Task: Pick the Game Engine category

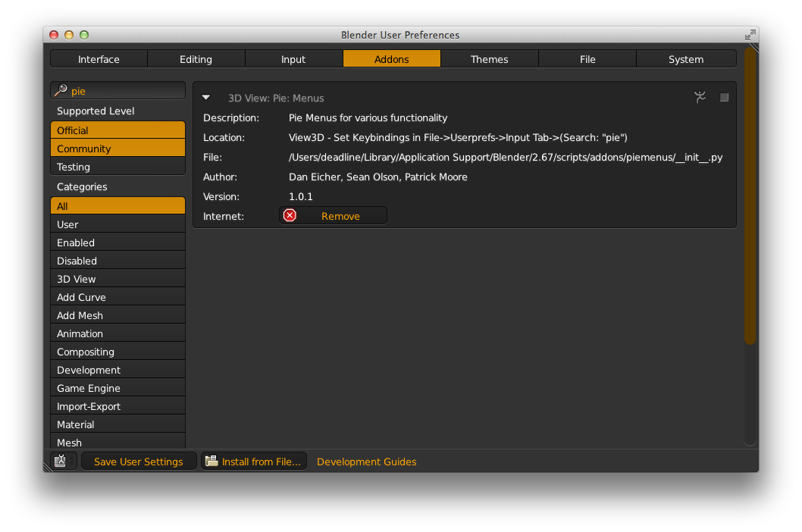Action: point(118,388)
